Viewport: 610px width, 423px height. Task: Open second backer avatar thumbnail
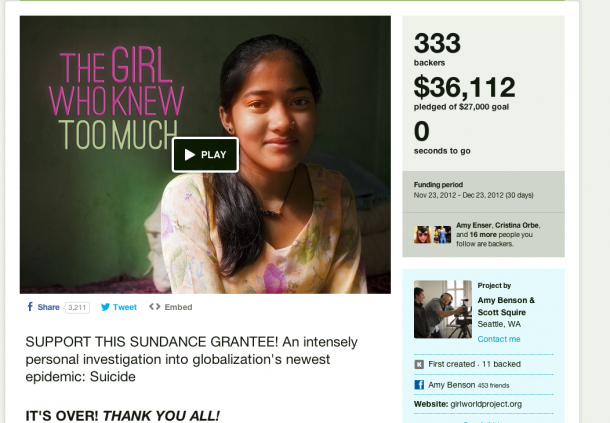point(442,235)
